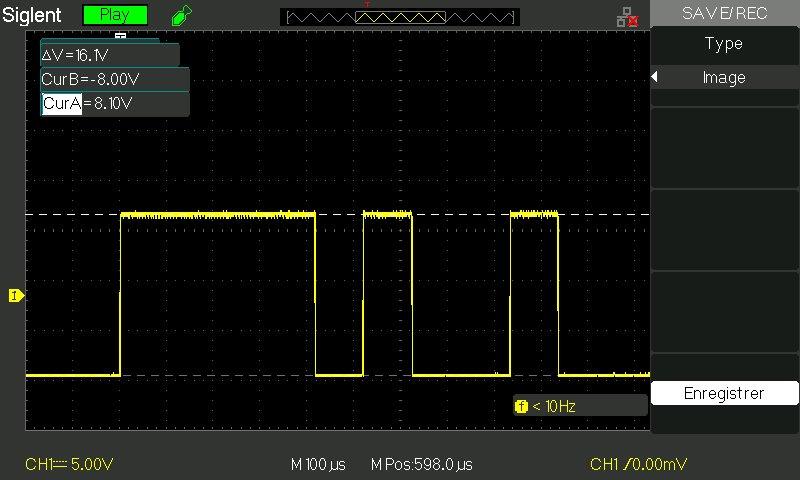The image size is (800, 480).
Task: Click the waveform memory overview bar
Action: coord(400,17)
